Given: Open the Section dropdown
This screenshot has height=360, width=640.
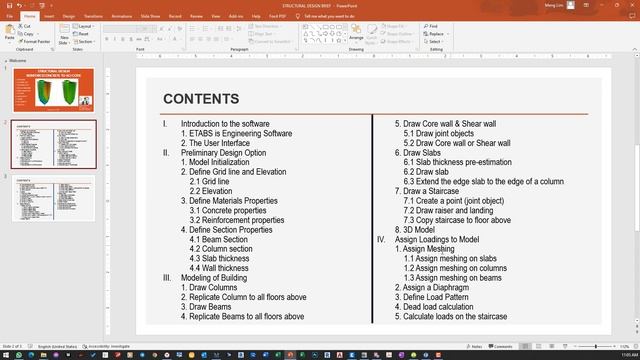Looking at the screenshot, I should click(x=84, y=42).
